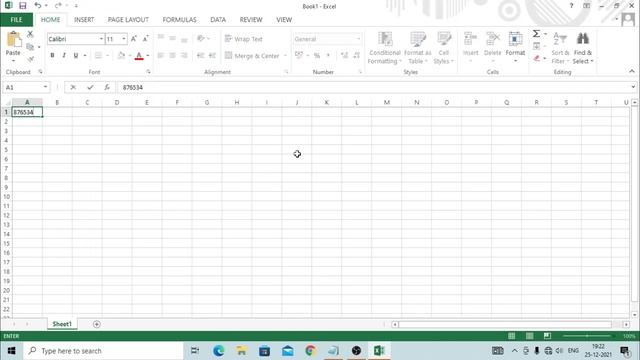The width and height of the screenshot is (640, 360).
Task: Open the font size dropdown
Action: point(124,39)
